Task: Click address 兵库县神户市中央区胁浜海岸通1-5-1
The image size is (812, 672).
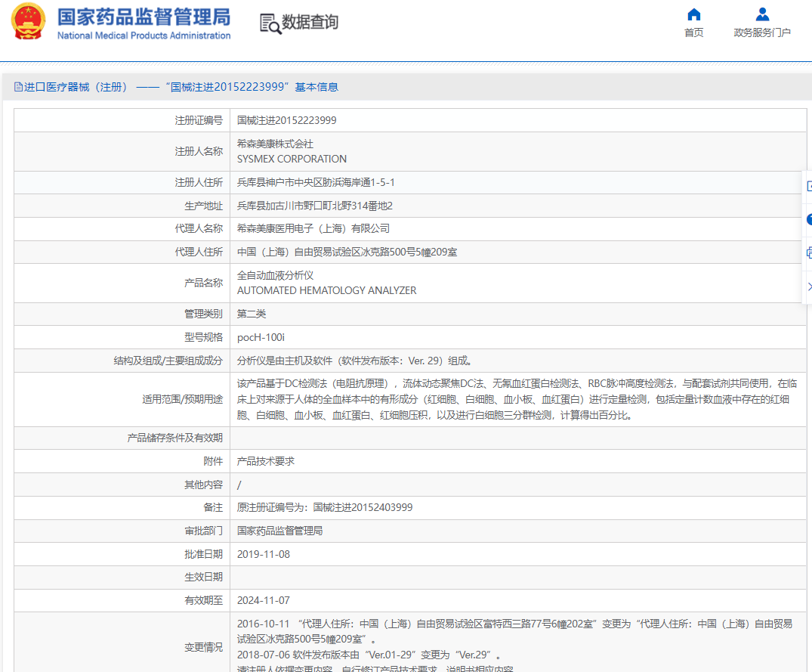Action: (x=316, y=182)
